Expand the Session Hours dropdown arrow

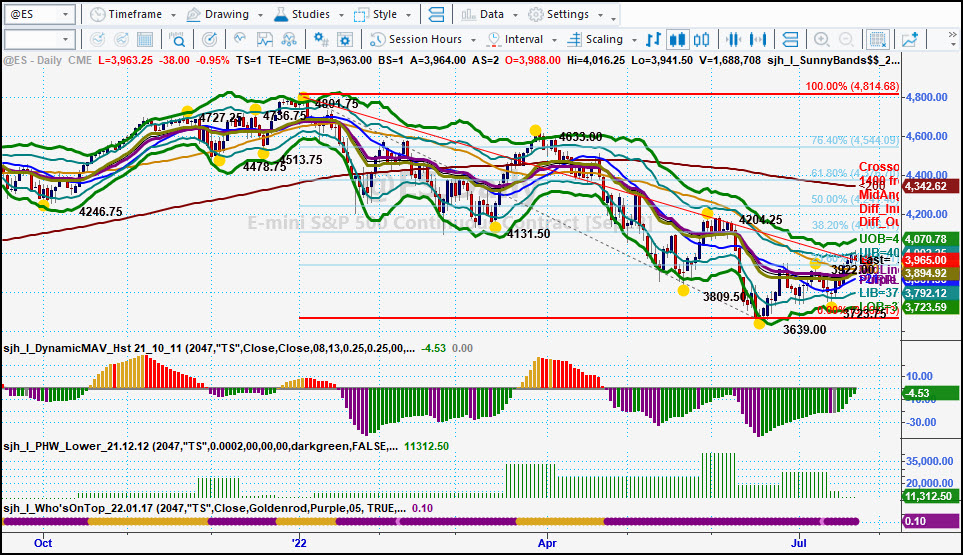(x=474, y=40)
